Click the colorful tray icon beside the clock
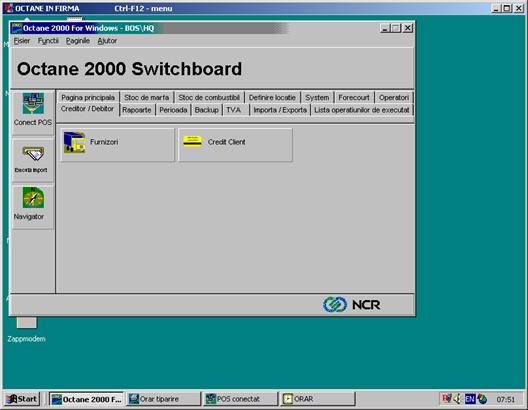Image resolution: width=528 pixels, height=410 pixels. pyautogui.click(x=482, y=399)
